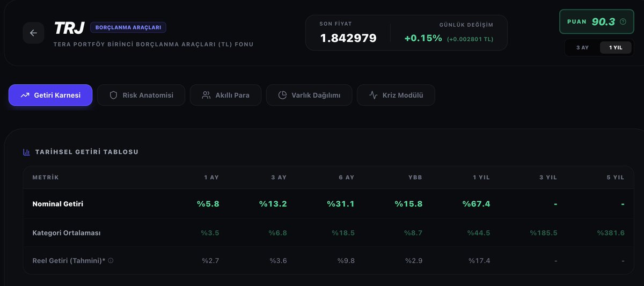Click category average %44.5
The height and width of the screenshot is (286, 644).
[x=479, y=233]
